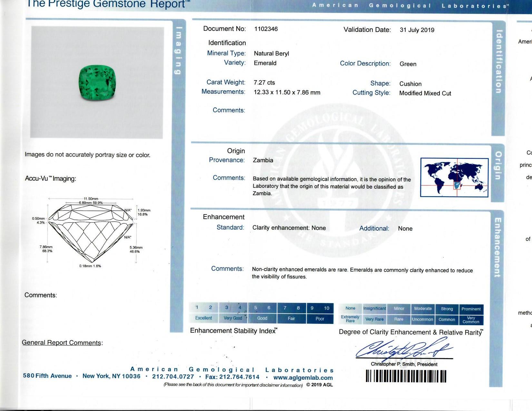Click the Extremely Rare rarity cell
Image resolution: width=532 pixels, height=411 pixels.
click(x=350, y=319)
